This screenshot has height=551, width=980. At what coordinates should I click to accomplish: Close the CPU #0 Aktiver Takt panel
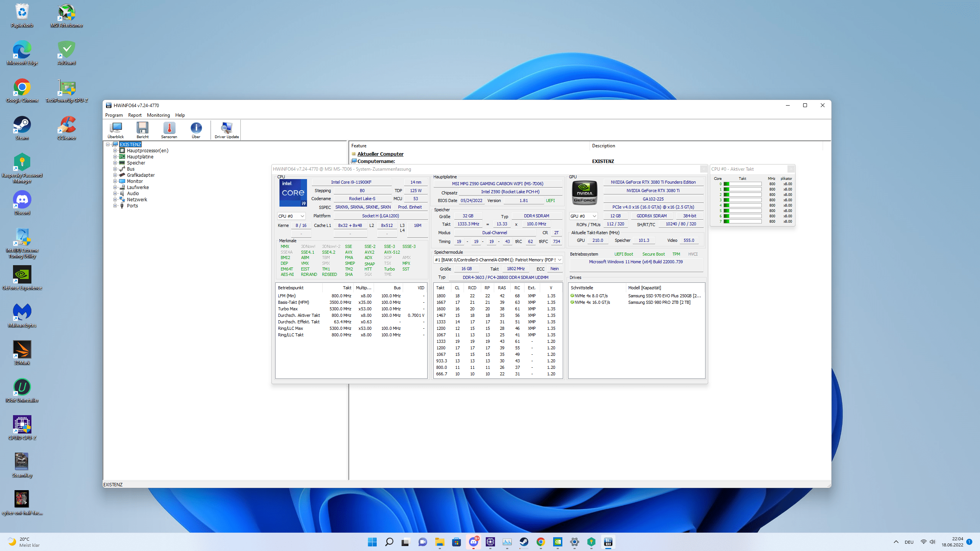tap(791, 169)
